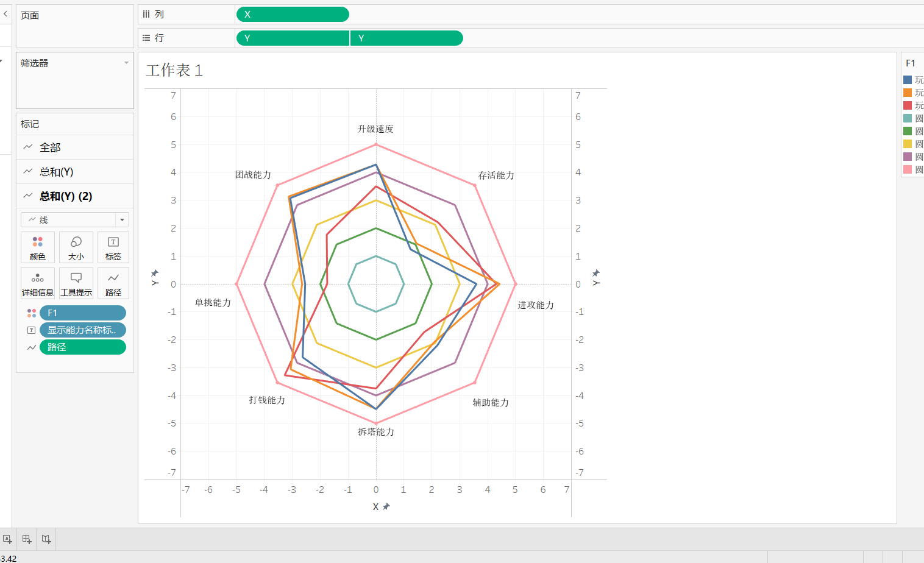
Task: Click the pink outer octagon top vertex
Action: pos(376,144)
